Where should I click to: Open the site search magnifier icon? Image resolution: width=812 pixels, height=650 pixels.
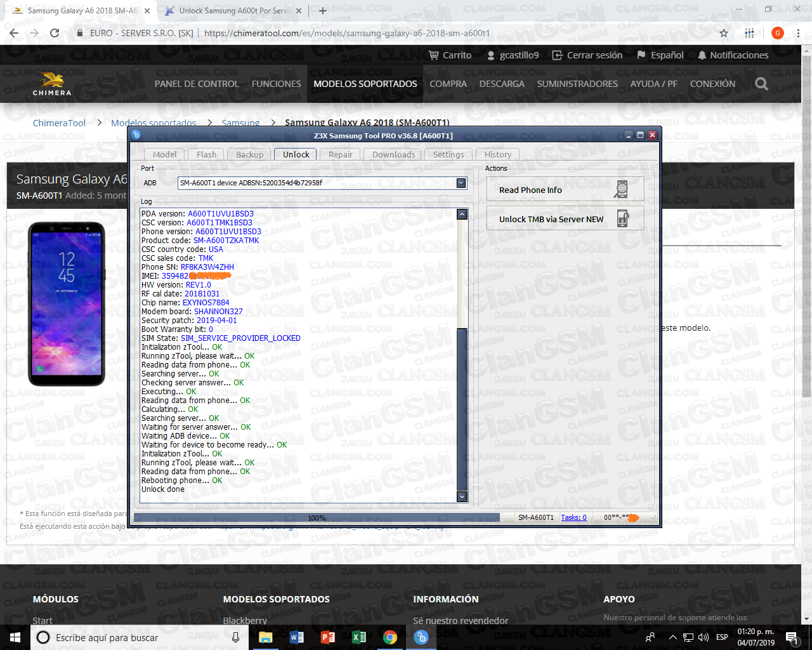click(761, 84)
